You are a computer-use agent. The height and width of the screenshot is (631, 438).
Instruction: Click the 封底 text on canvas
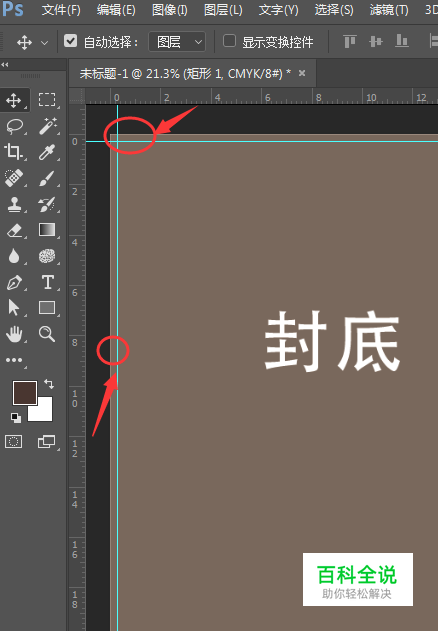[x=332, y=341]
